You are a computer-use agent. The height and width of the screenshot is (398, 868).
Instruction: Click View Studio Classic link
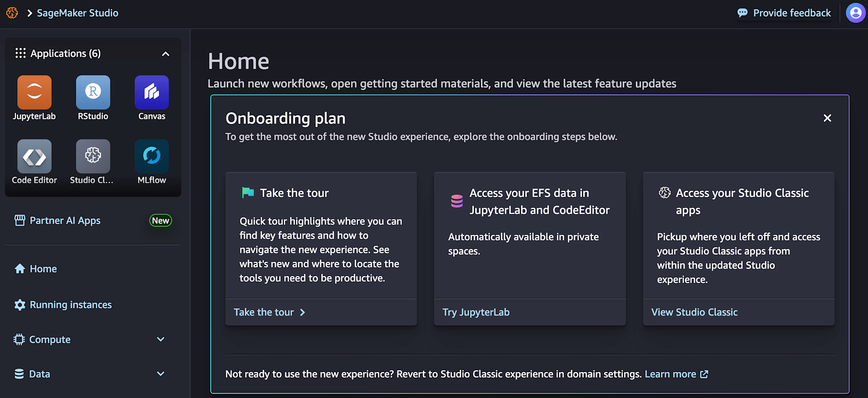[x=694, y=312]
